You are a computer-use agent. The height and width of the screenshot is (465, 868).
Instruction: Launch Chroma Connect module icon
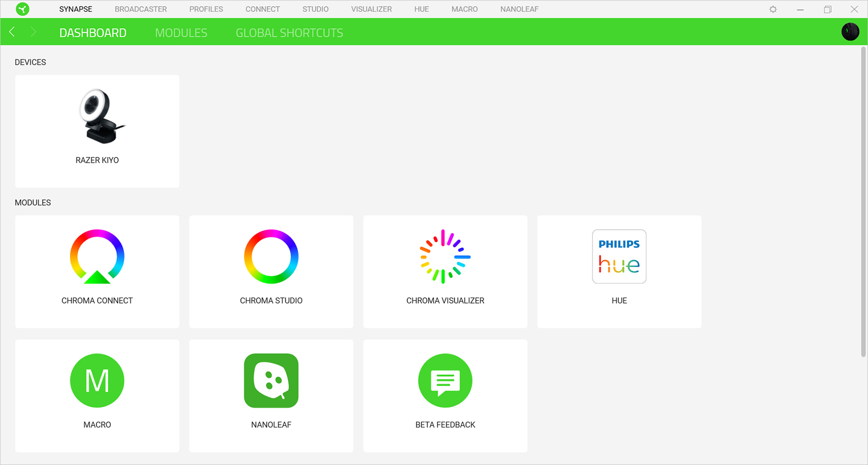click(x=97, y=256)
